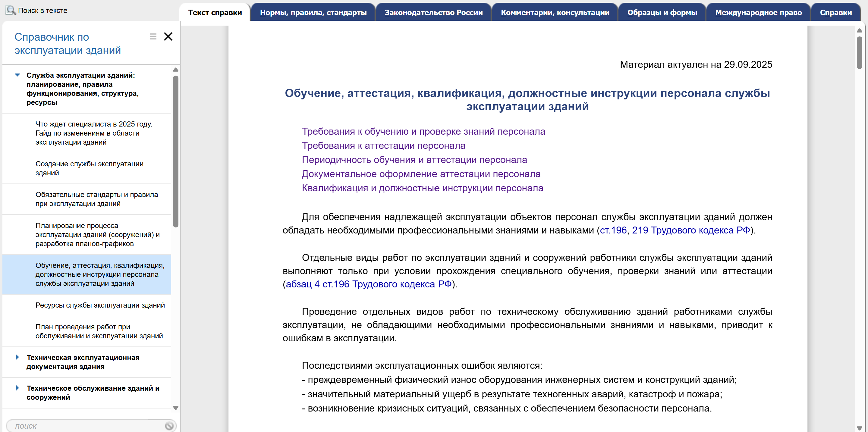Open link Требования к аттестации персонала
The height and width of the screenshot is (432, 868).
383,146
